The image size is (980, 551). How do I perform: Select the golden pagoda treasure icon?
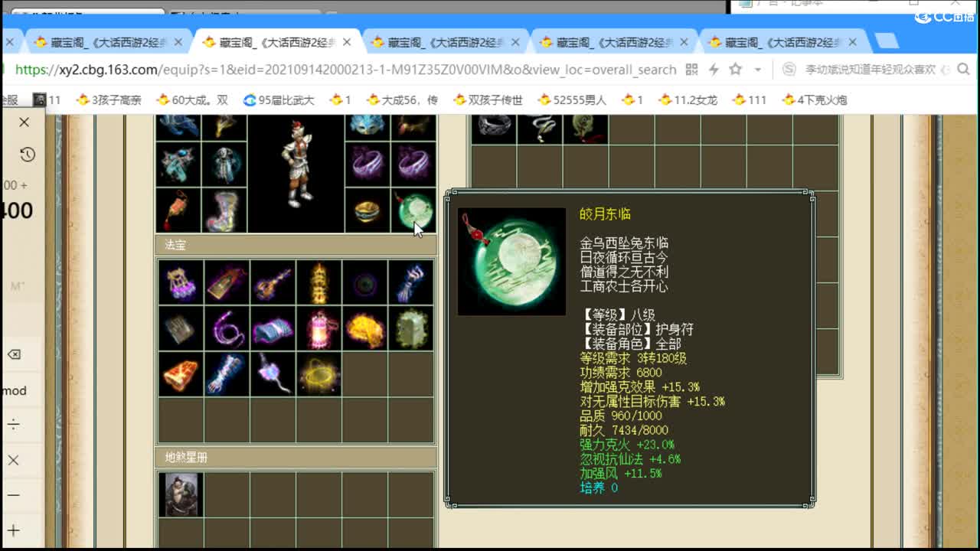pyautogui.click(x=318, y=282)
